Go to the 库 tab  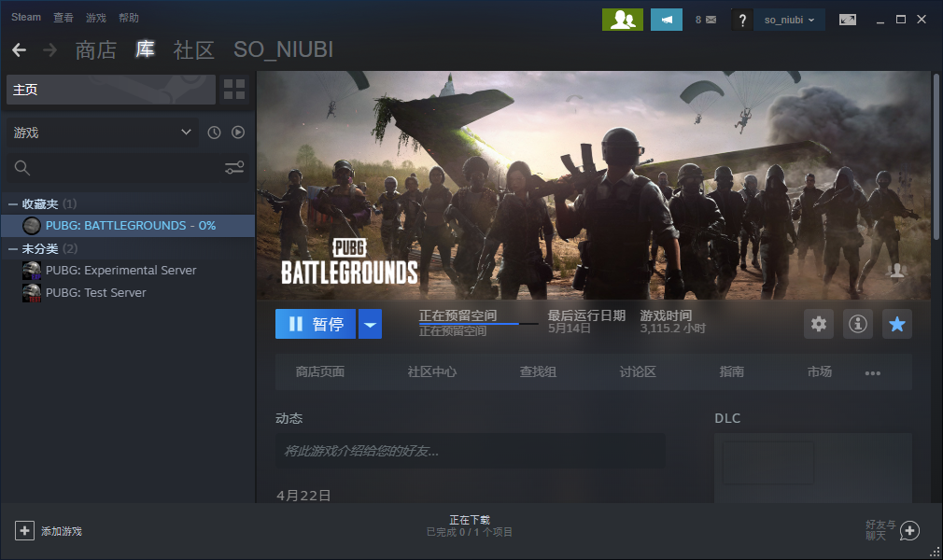145,49
